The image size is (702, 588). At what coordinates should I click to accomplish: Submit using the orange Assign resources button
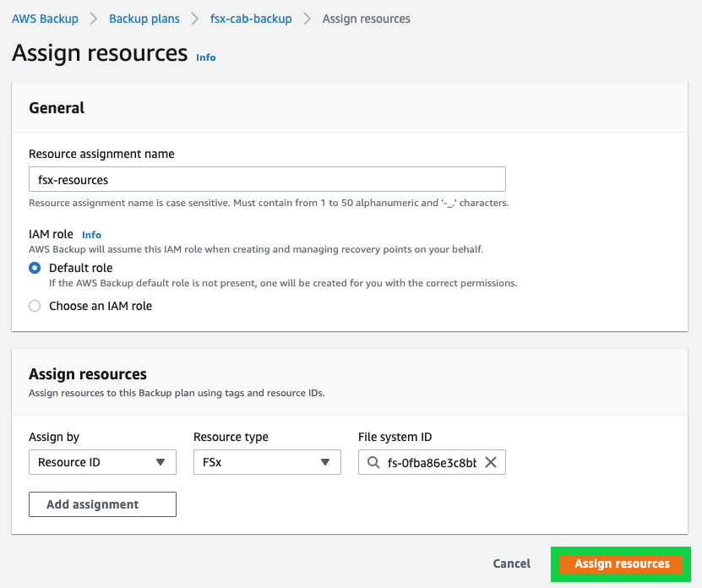[620, 563]
